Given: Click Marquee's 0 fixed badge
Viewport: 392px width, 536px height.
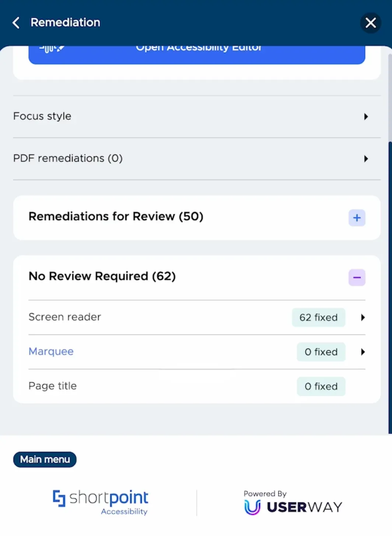Looking at the screenshot, I should pyautogui.click(x=321, y=352).
